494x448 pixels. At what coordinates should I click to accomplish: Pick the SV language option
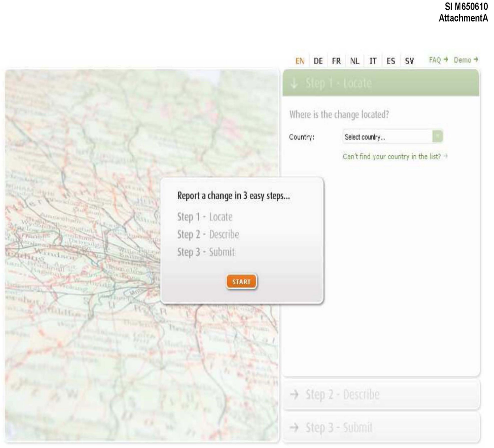[x=409, y=61]
